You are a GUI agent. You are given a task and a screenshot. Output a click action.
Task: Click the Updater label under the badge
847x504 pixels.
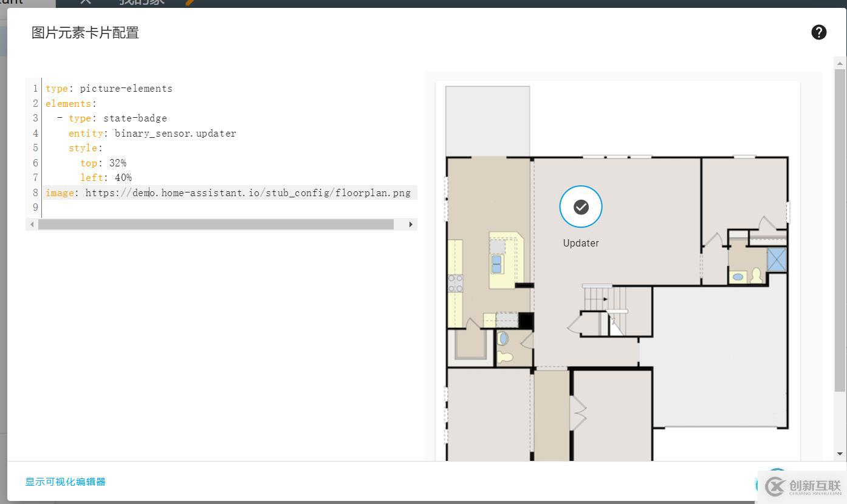click(x=581, y=243)
